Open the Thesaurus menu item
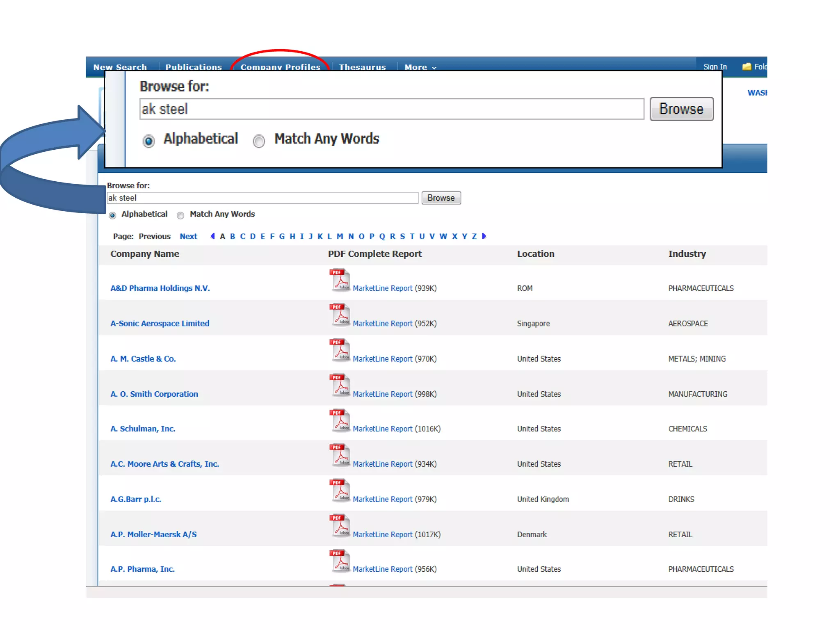Image resolution: width=840 pixels, height=630 pixels. (362, 67)
